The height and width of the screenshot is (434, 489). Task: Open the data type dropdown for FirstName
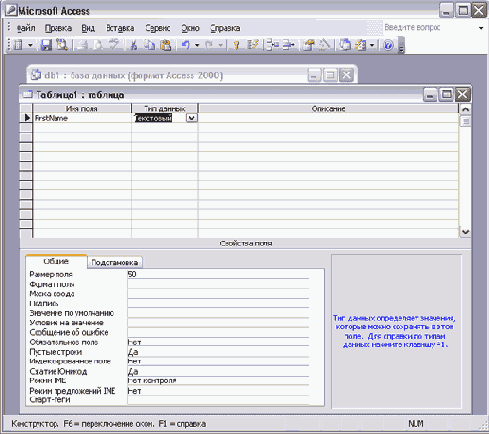click(192, 118)
